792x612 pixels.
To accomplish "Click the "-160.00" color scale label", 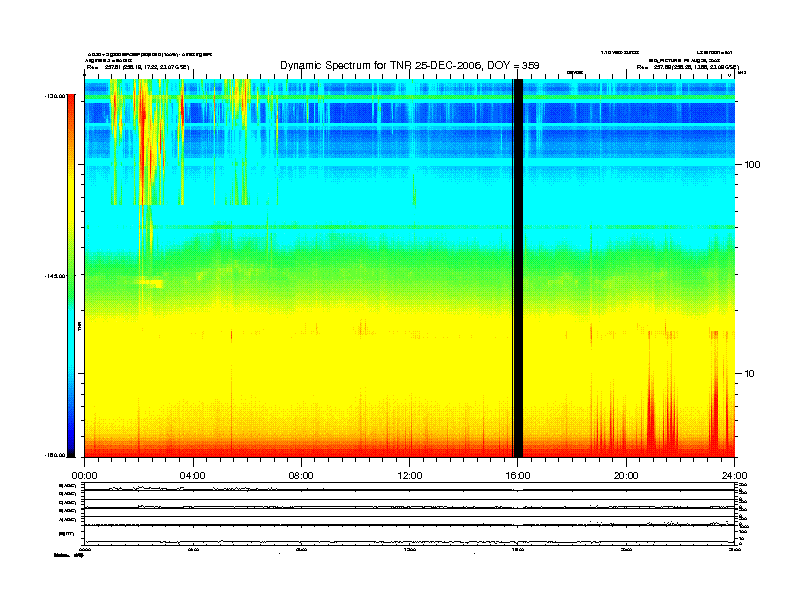I will tap(56, 455).
